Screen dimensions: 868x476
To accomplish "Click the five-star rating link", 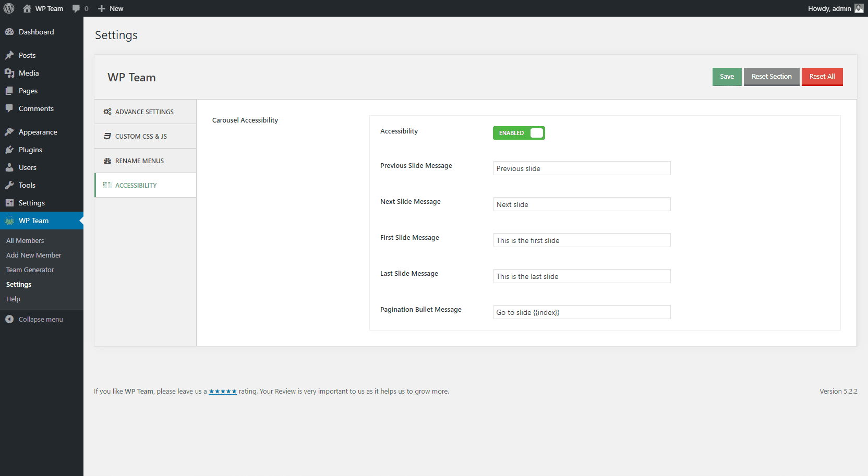I will [x=223, y=392].
